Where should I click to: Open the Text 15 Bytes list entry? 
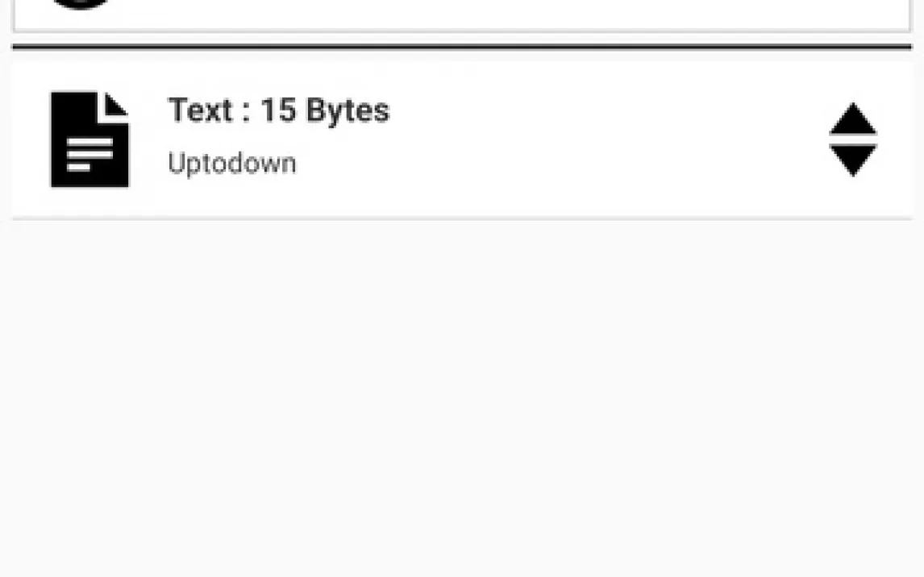pyautogui.click(x=484, y=139)
